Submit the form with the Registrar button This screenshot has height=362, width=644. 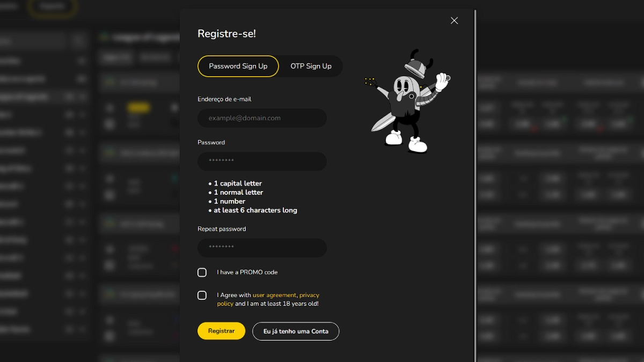click(x=221, y=331)
